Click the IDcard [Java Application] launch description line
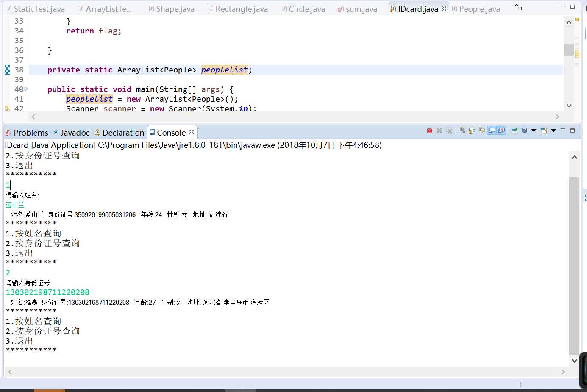Viewport: 587px width, 392px height. click(x=193, y=145)
